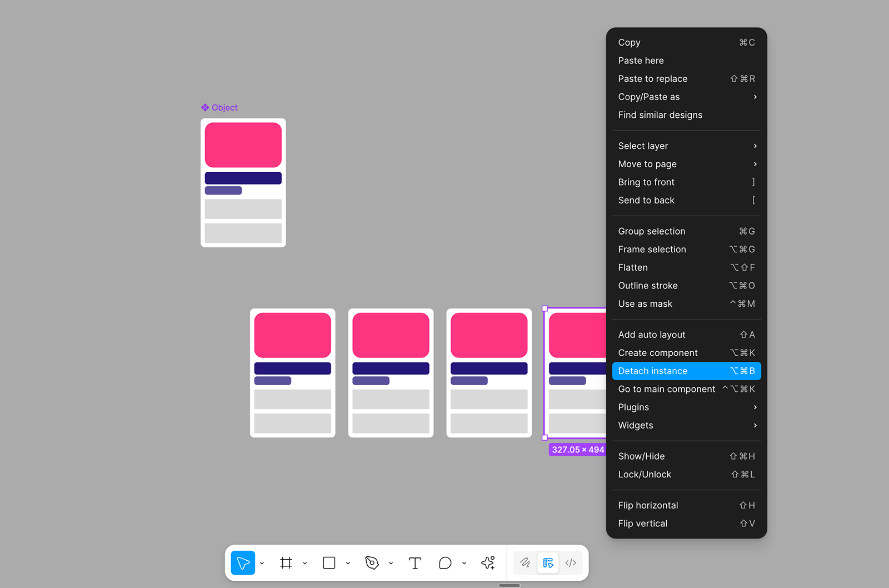Select the Text tool
The width and height of the screenshot is (889, 588).
pos(415,563)
